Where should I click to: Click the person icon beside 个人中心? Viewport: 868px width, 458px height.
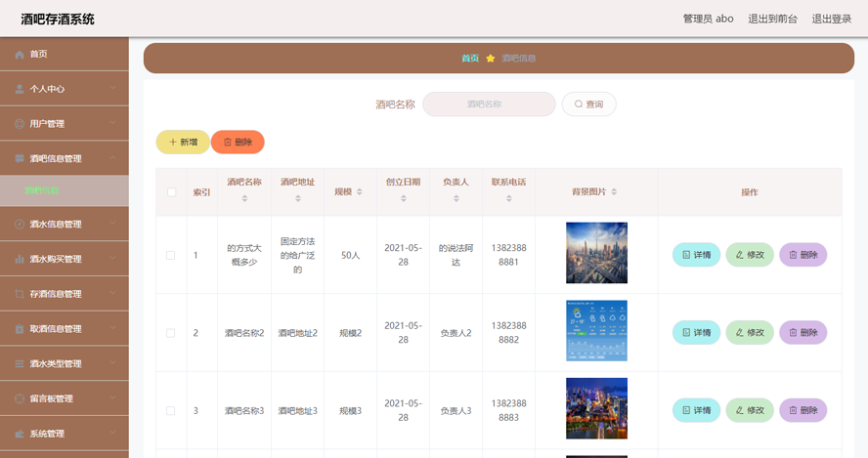[x=20, y=89]
